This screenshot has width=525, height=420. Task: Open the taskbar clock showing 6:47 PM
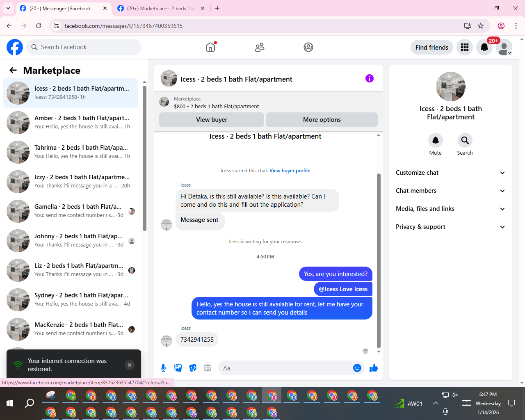pyautogui.click(x=488, y=403)
